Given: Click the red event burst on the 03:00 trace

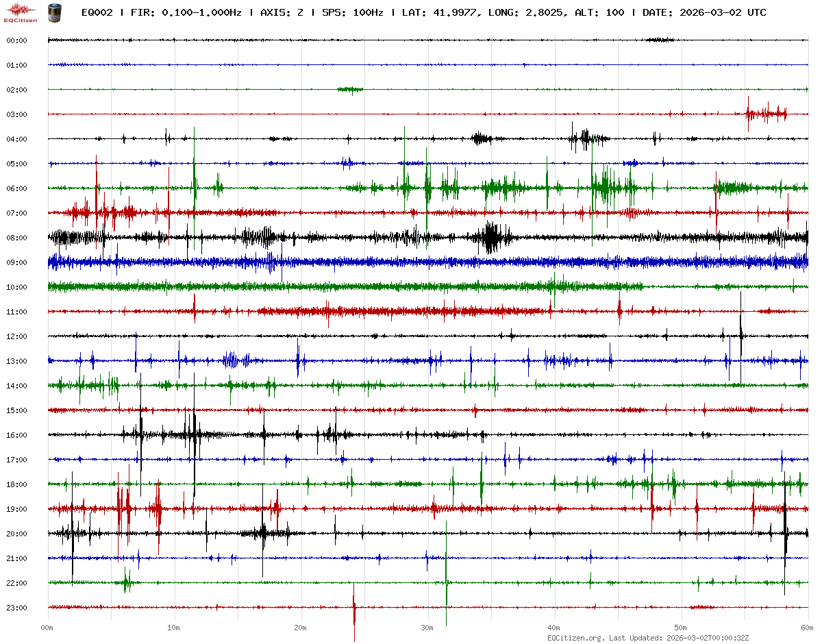Looking at the screenshot, I should (x=766, y=114).
